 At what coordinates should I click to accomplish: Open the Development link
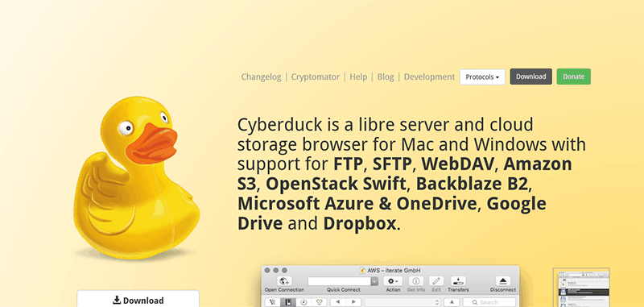430,77
